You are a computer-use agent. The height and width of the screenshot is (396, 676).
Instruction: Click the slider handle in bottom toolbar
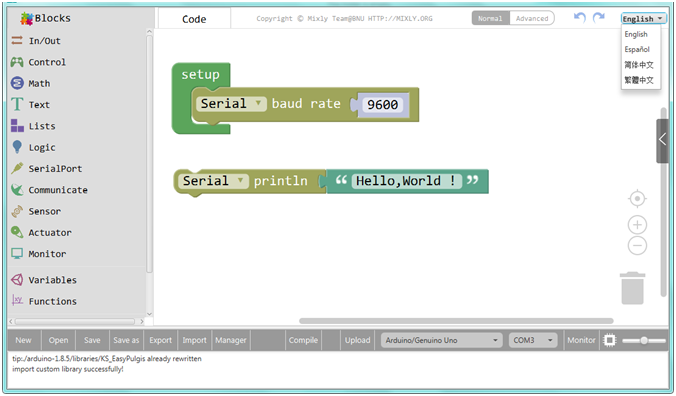point(644,340)
